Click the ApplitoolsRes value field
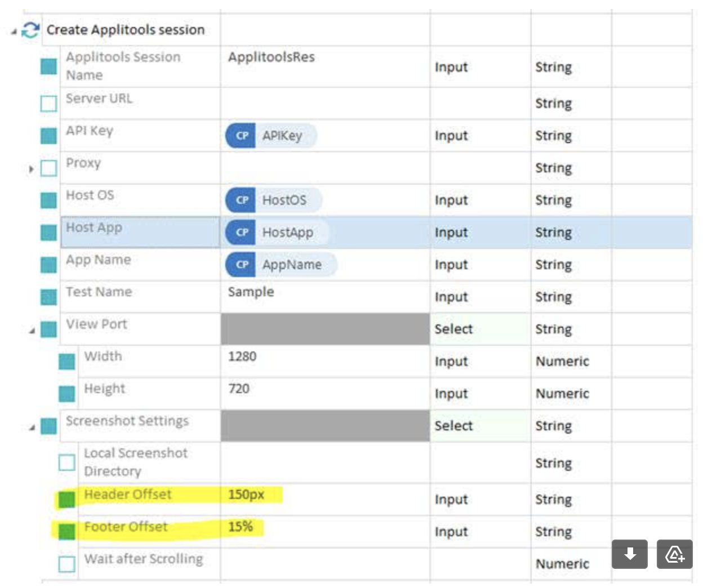The height and width of the screenshot is (588, 712). [325, 66]
